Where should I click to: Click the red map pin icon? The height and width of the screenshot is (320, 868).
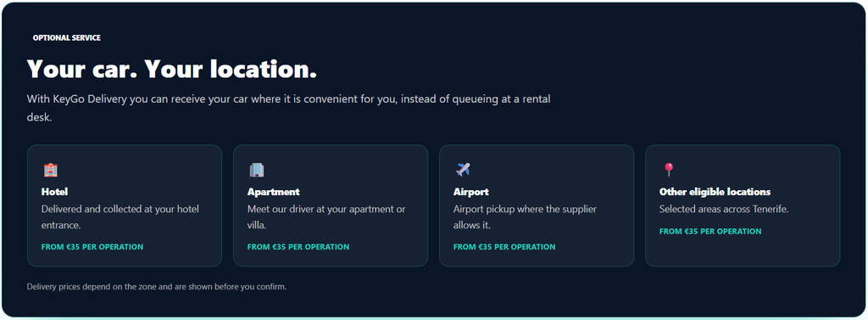tap(669, 169)
